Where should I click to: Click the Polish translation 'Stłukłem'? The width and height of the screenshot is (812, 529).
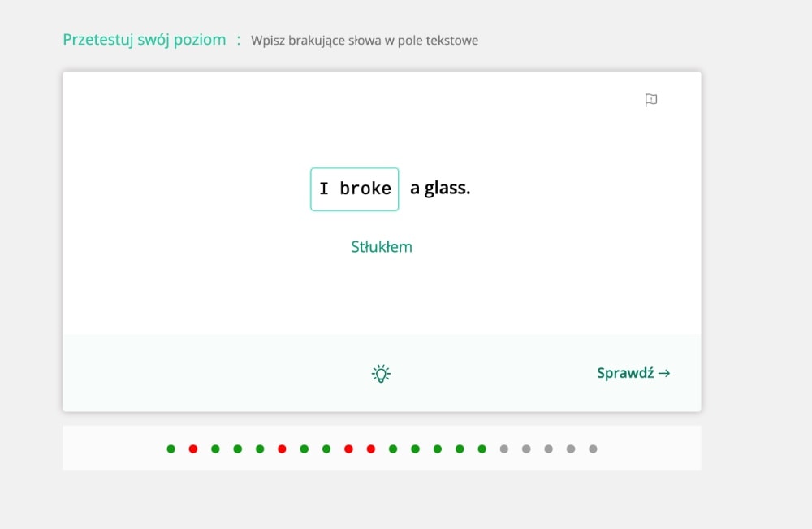point(382,247)
